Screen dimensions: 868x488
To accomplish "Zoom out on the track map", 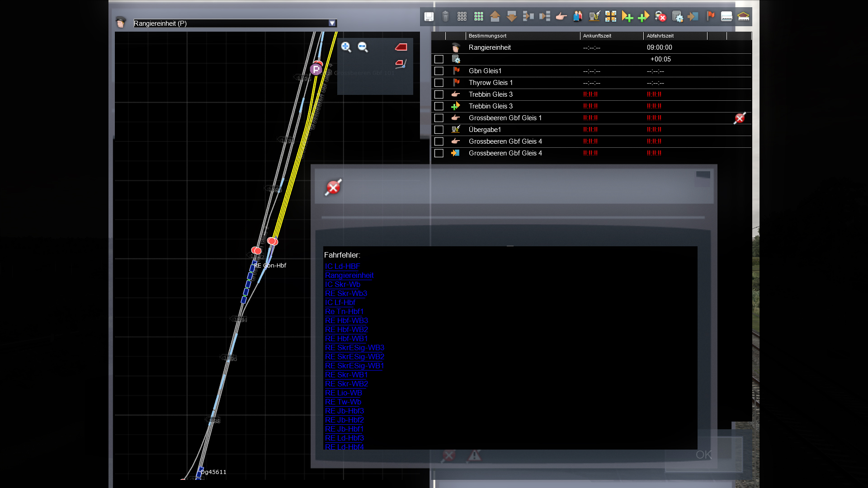I will coord(363,47).
